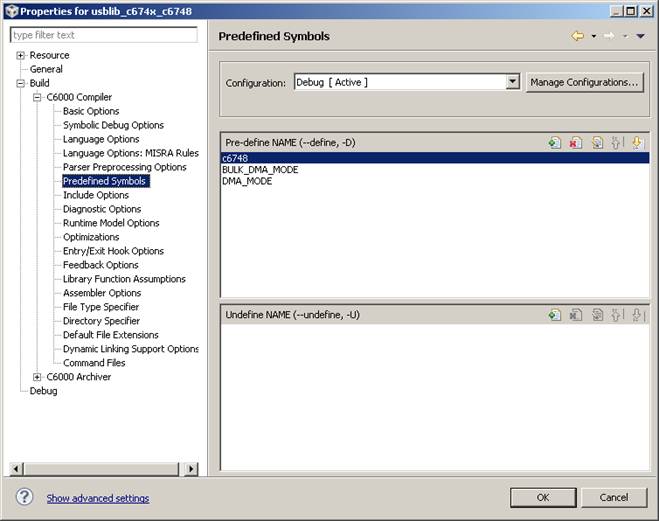
Task: Focus the type filter text field
Action: pos(103,35)
